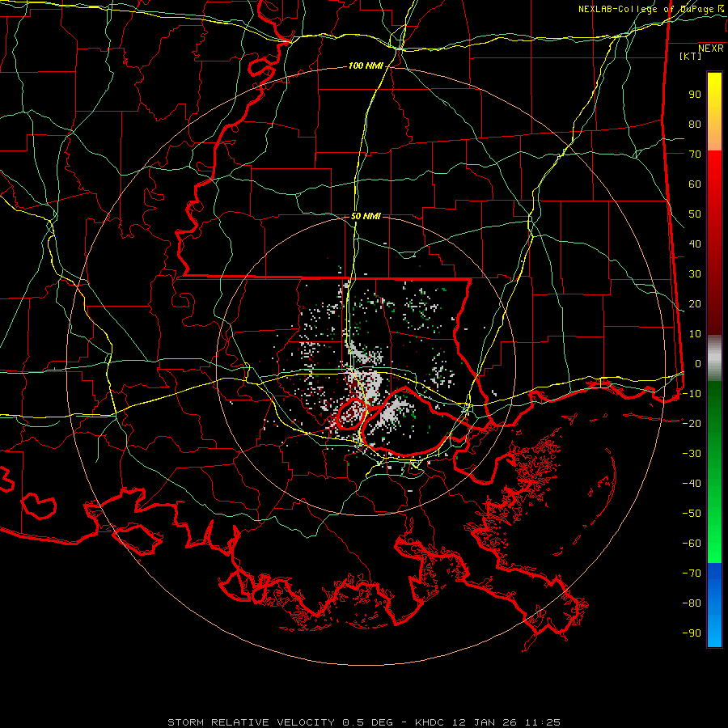Pick the blue segment of the velocity color bar
Screen dimensions: 728x728
714,605
